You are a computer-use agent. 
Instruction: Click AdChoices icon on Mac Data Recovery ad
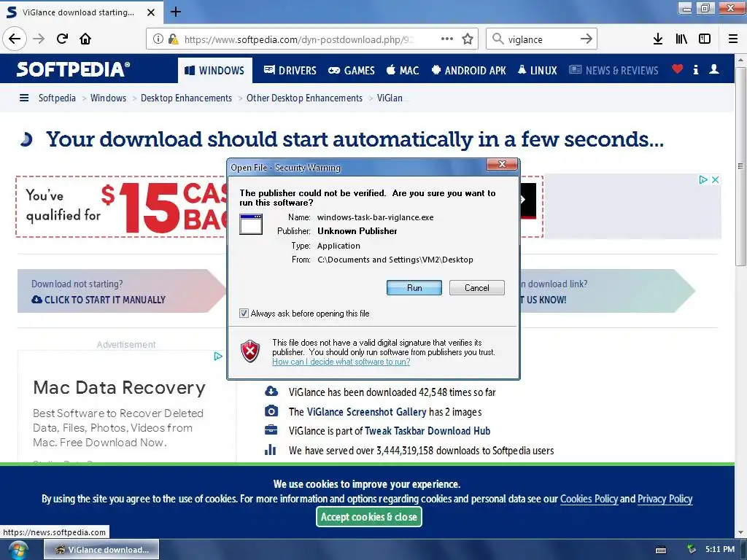pyautogui.click(x=218, y=356)
